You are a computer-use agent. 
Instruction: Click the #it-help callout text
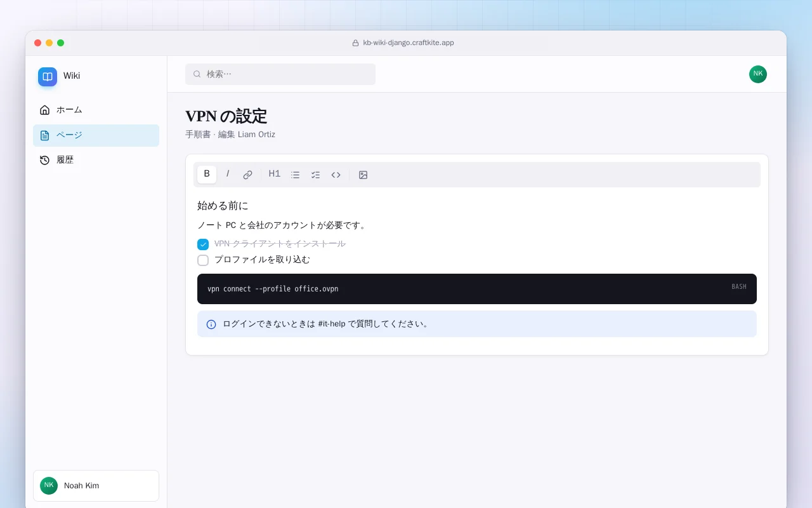click(327, 324)
